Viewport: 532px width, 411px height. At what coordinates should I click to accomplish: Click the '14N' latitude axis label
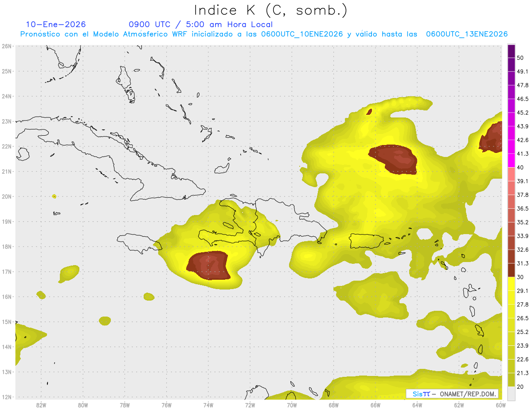(x=7, y=347)
